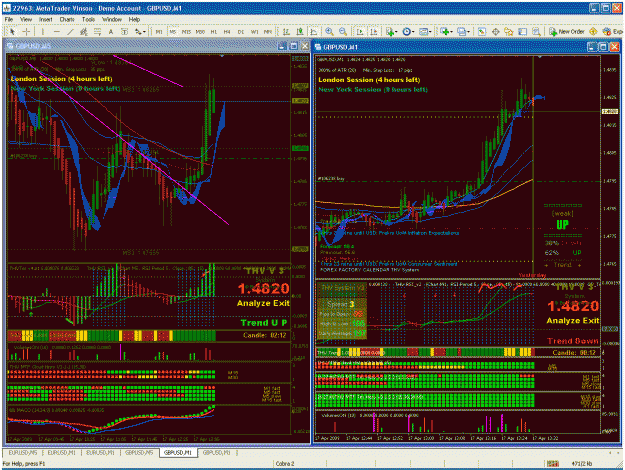Open the Tools menu
This screenshot has height=470, width=625.
point(88,19)
